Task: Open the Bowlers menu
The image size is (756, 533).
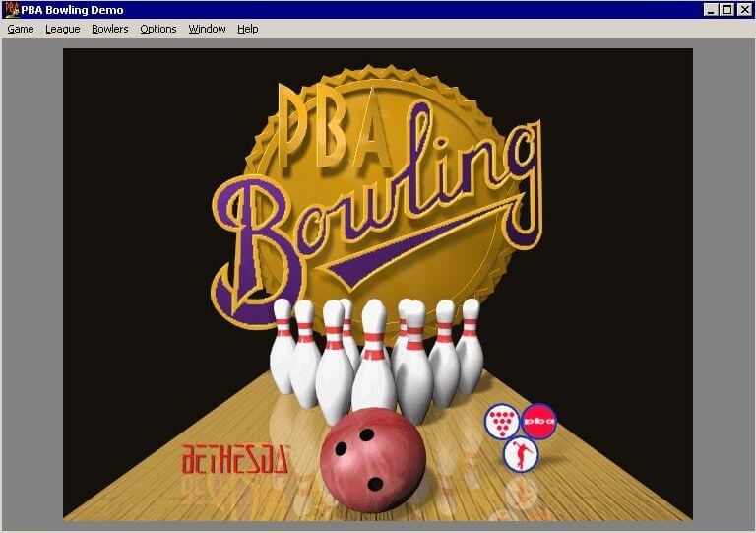Action: point(110,29)
